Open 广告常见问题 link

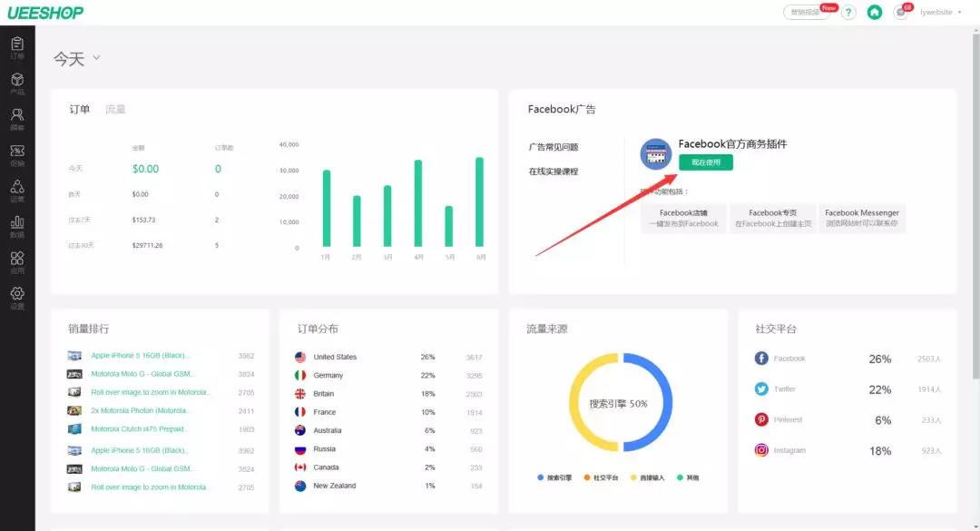pyautogui.click(x=554, y=147)
